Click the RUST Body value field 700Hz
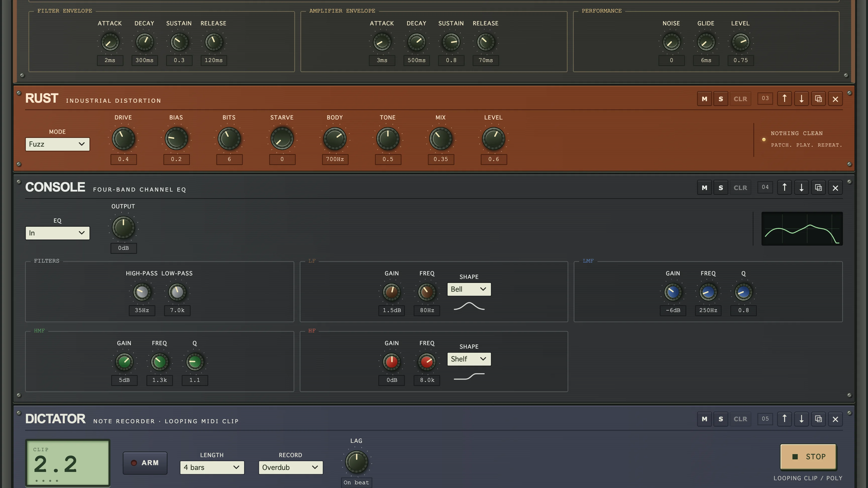Viewport: 868px width, 488px height. (335, 159)
